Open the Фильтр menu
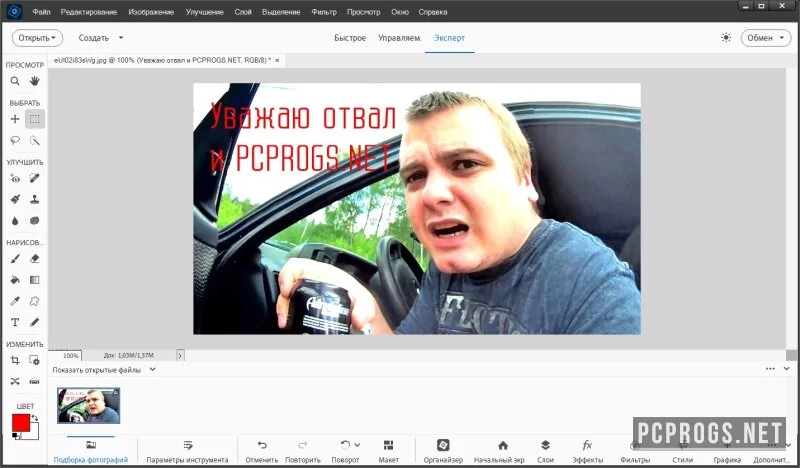Screen dimensions: 800x468 coord(324,12)
